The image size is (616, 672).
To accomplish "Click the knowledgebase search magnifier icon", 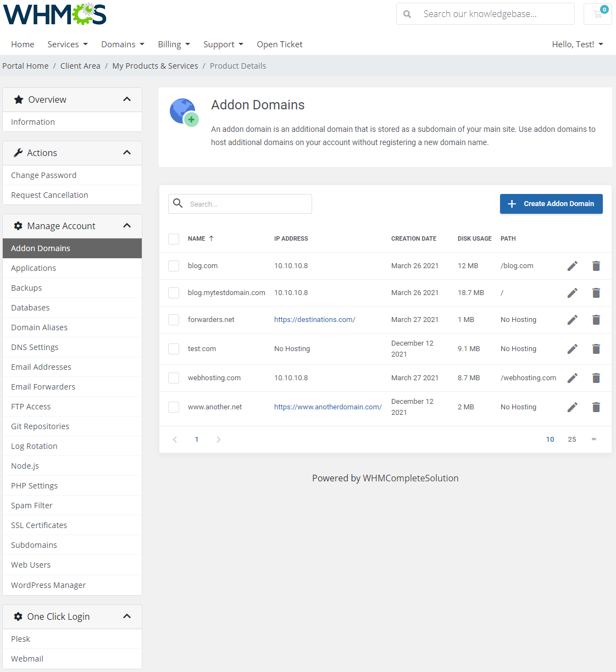I will click(407, 14).
